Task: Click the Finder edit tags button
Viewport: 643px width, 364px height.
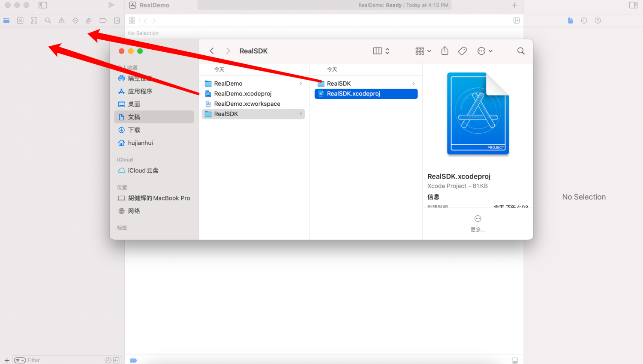Action: (463, 51)
